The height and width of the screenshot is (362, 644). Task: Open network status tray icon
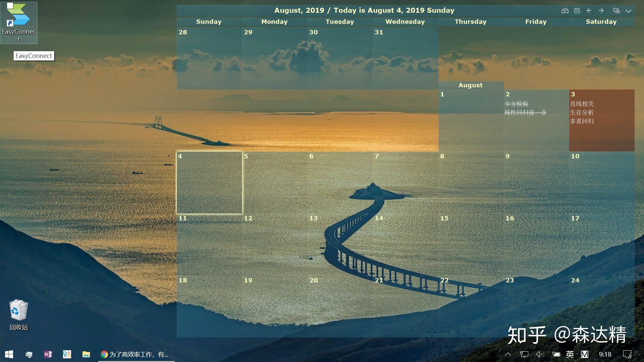pyautogui.click(x=524, y=354)
